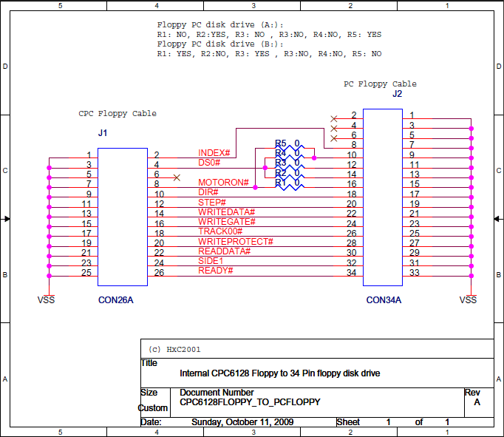The width and height of the screenshot is (504, 437).
Task: Click the INDEX# net label
Action: click(214, 153)
